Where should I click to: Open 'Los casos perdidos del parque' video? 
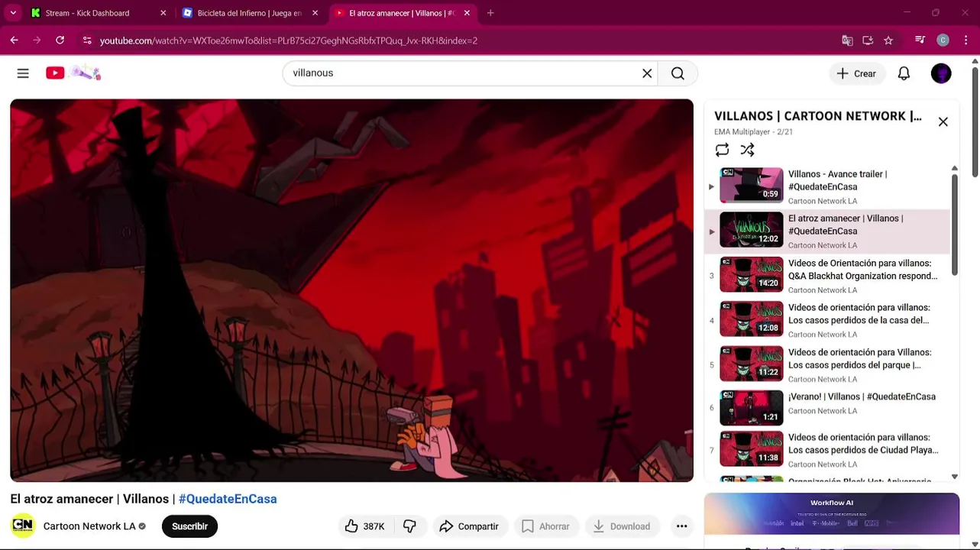860,359
